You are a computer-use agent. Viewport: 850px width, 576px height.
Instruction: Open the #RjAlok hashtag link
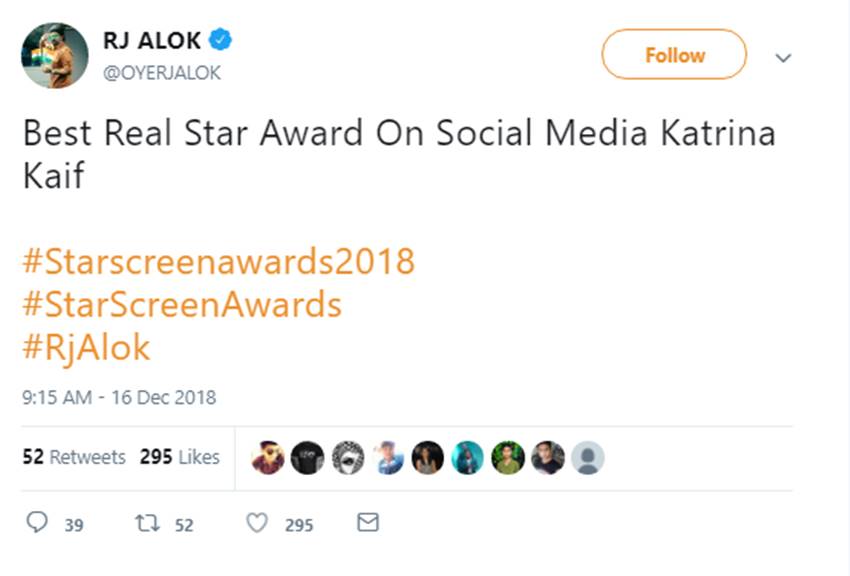tap(86, 347)
